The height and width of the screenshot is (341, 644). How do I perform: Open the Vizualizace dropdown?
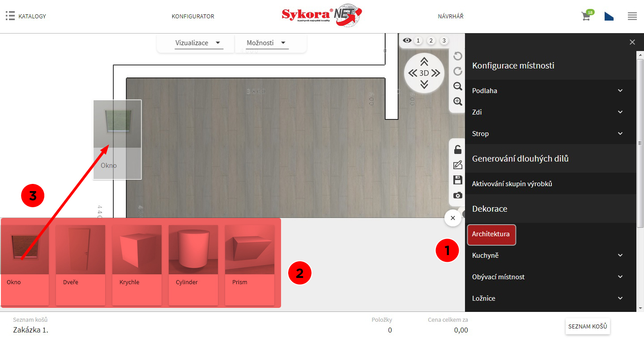tap(198, 43)
